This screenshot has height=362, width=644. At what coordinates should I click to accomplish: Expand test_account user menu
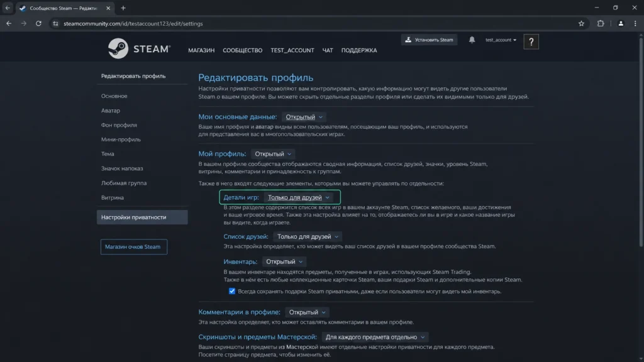[x=501, y=40]
